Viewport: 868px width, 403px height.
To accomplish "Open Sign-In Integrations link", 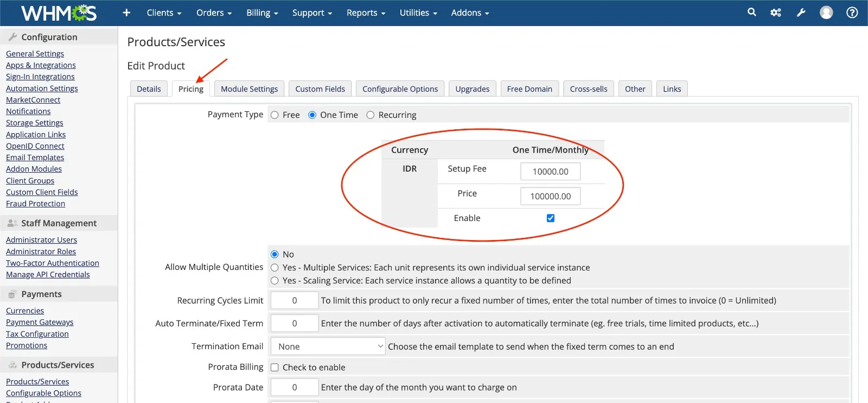I will pyautogui.click(x=40, y=77).
